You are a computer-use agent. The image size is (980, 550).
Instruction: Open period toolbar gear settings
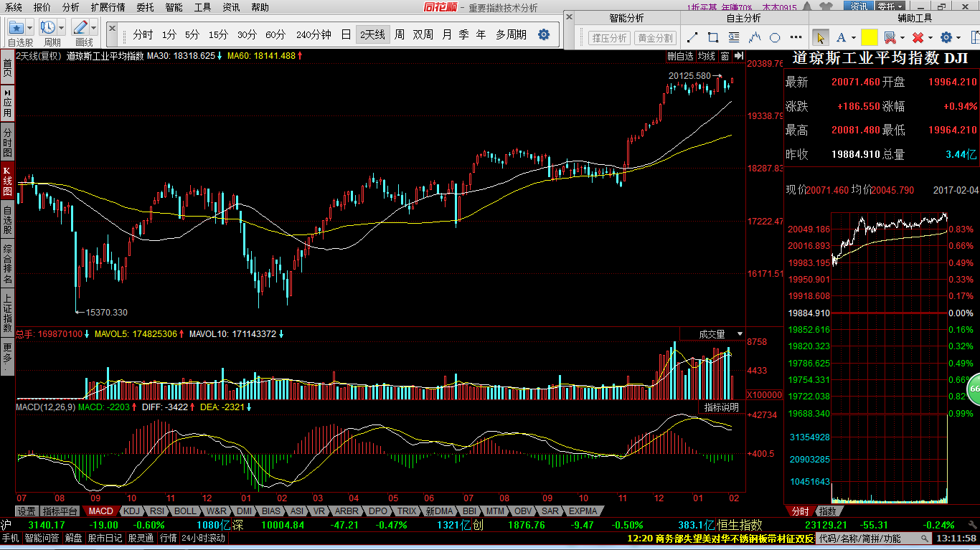point(544,34)
